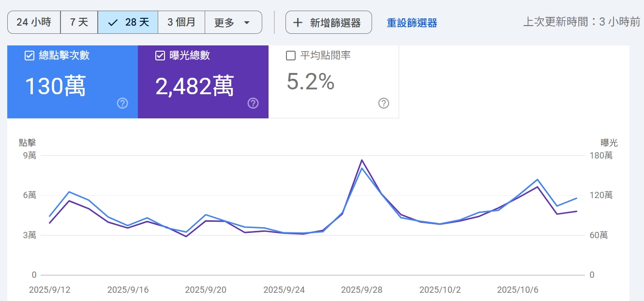Screen dimensions: 644x301
Task: Choose the 3 個月 date range
Action: [181, 23]
